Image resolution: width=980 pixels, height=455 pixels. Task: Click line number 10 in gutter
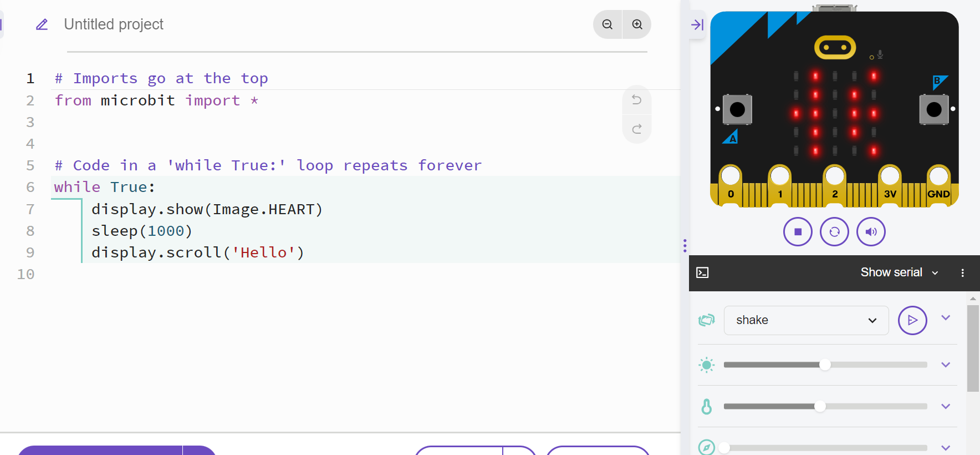pos(25,274)
